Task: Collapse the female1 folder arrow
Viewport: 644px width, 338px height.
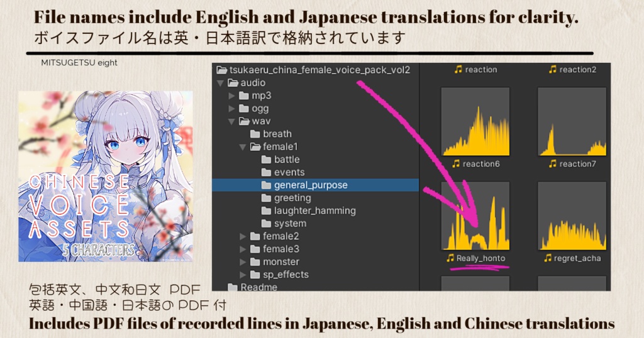Action: [x=243, y=147]
